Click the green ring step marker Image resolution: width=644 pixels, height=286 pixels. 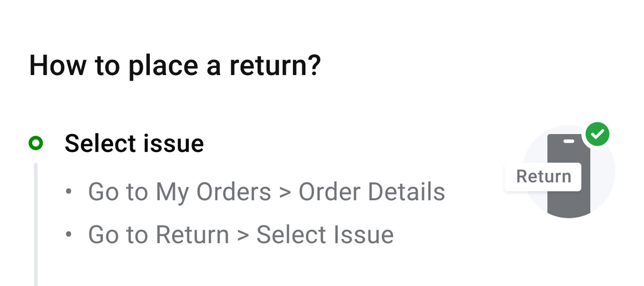36,144
